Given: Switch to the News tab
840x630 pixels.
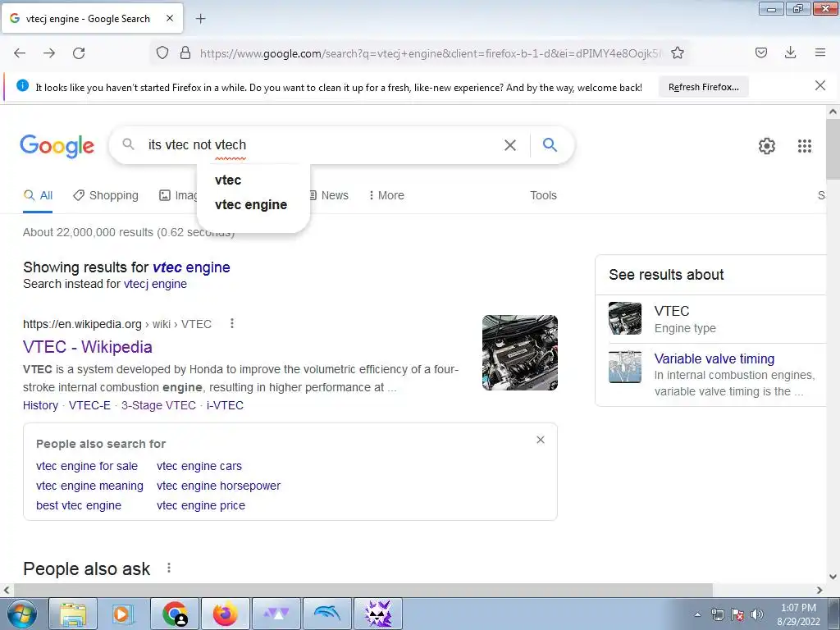Looking at the screenshot, I should click(329, 195).
